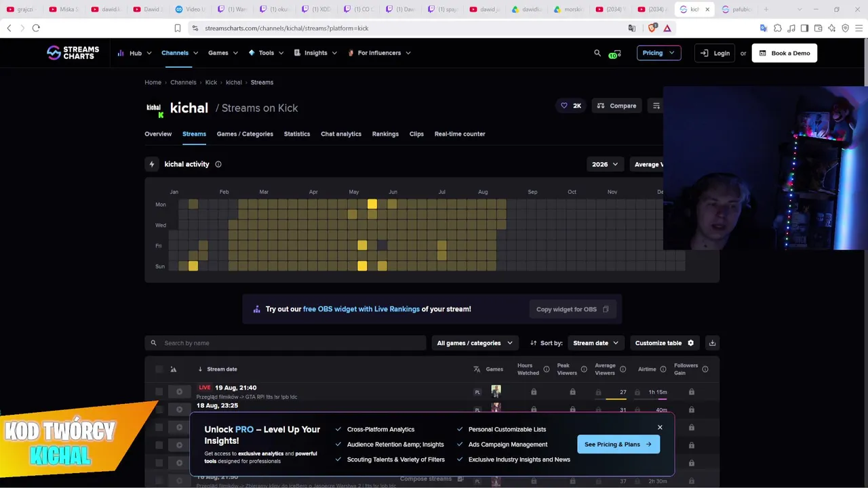The height and width of the screenshot is (488, 868).
Task: Go to the Home breadcrumb link
Action: point(153,83)
